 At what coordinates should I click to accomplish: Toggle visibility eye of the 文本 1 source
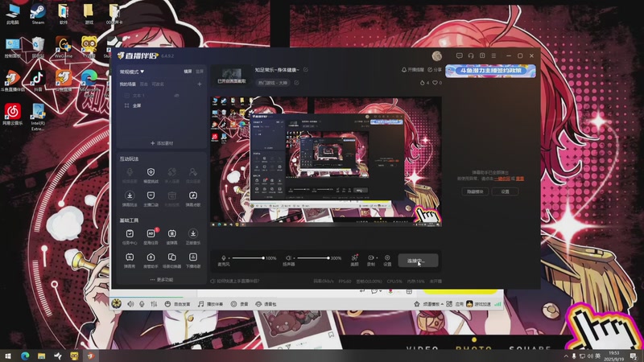(176, 95)
